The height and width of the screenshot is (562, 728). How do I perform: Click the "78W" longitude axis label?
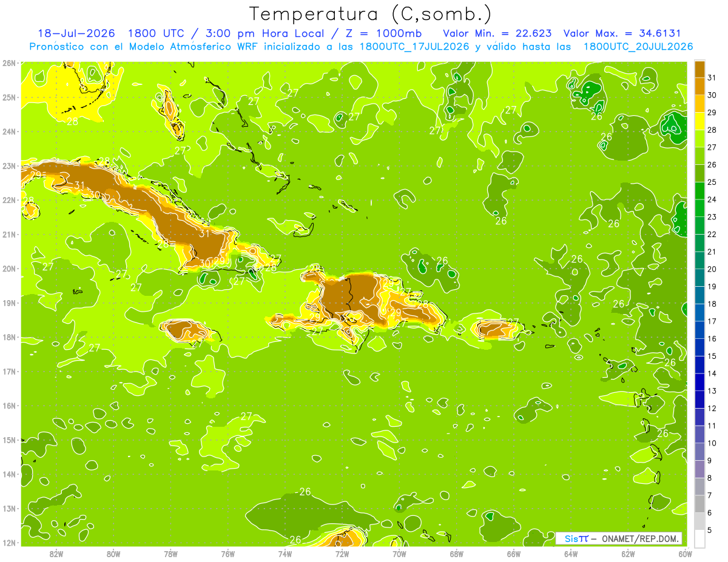point(170,554)
